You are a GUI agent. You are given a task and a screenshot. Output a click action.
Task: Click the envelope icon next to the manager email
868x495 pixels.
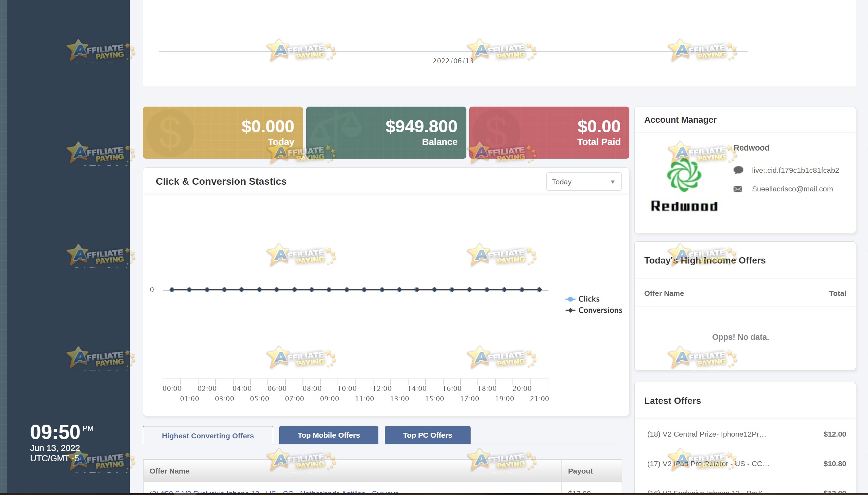738,189
